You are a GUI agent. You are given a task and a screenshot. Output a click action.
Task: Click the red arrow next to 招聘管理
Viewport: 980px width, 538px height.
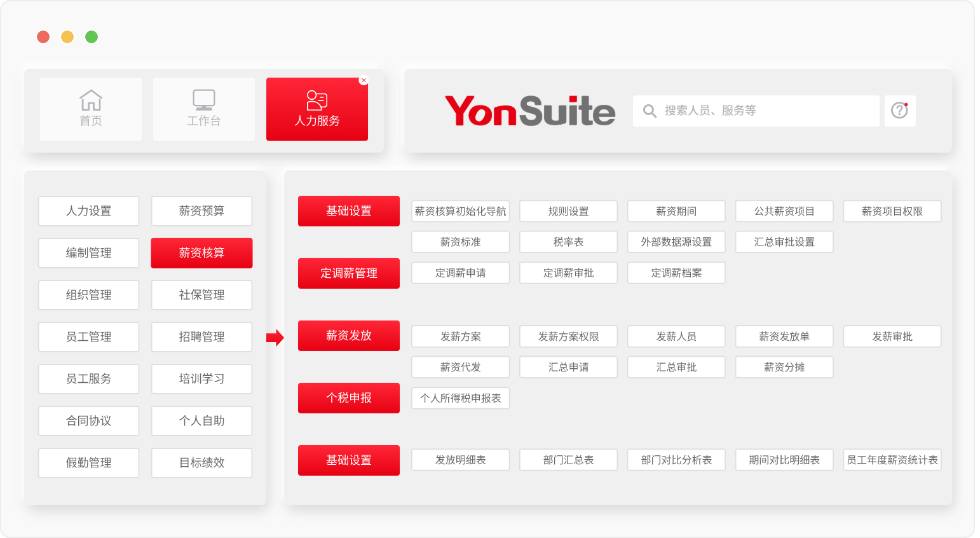[275, 337]
